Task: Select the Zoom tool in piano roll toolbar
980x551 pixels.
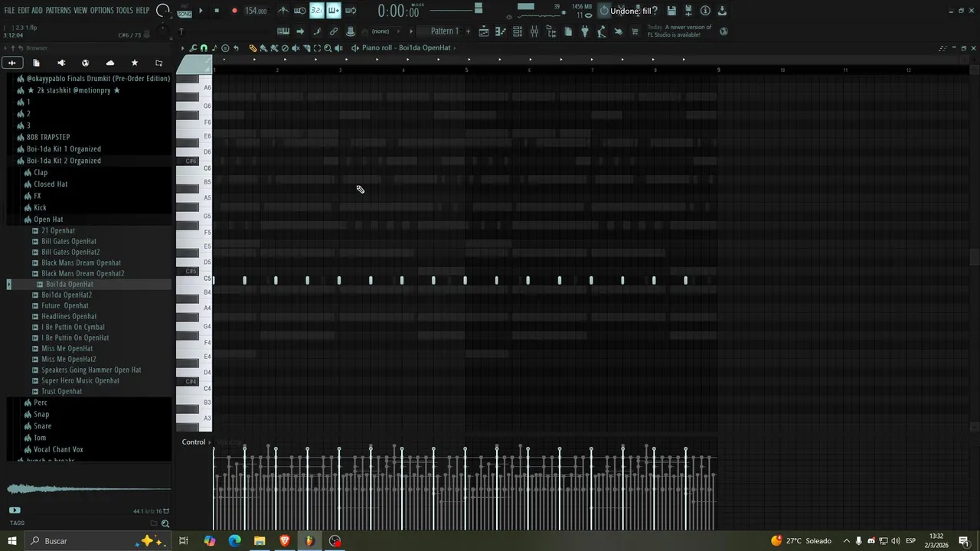Action: pyautogui.click(x=328, y=48)
